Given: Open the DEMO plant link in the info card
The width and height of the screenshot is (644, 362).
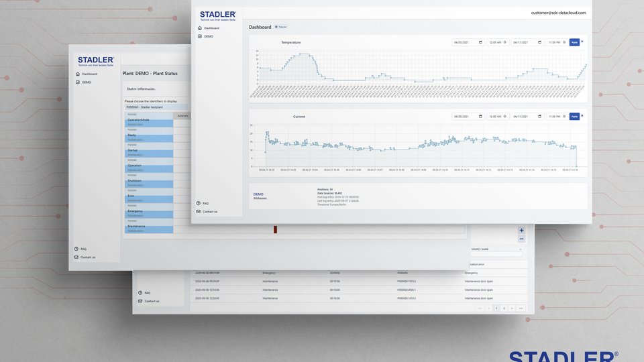Looking at the screenshot, I should (258, 194).
